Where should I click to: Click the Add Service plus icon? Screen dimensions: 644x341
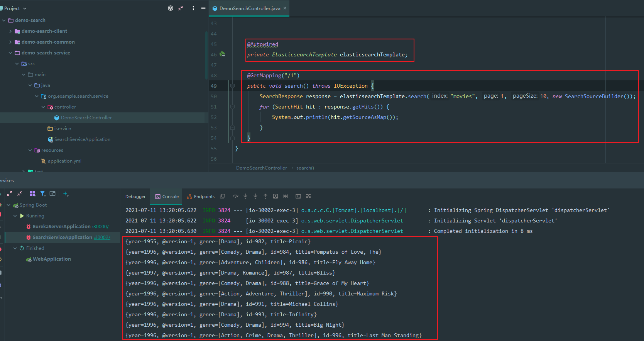pyautogui.click(x=66, y=194)
